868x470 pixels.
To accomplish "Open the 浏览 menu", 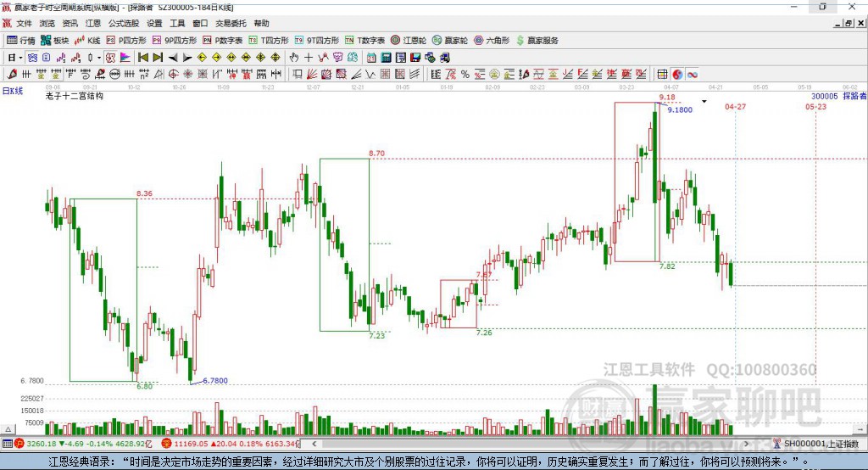I will [47, 23].
